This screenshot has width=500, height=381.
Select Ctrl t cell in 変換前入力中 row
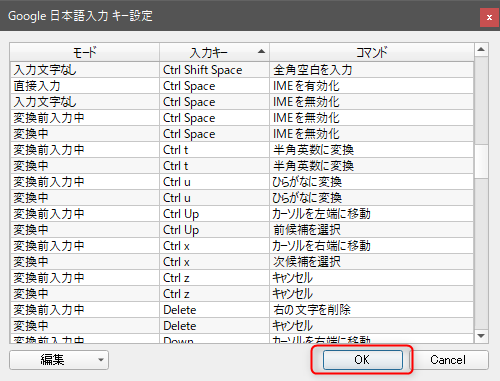pyautogui.click(x=214, y=150)
